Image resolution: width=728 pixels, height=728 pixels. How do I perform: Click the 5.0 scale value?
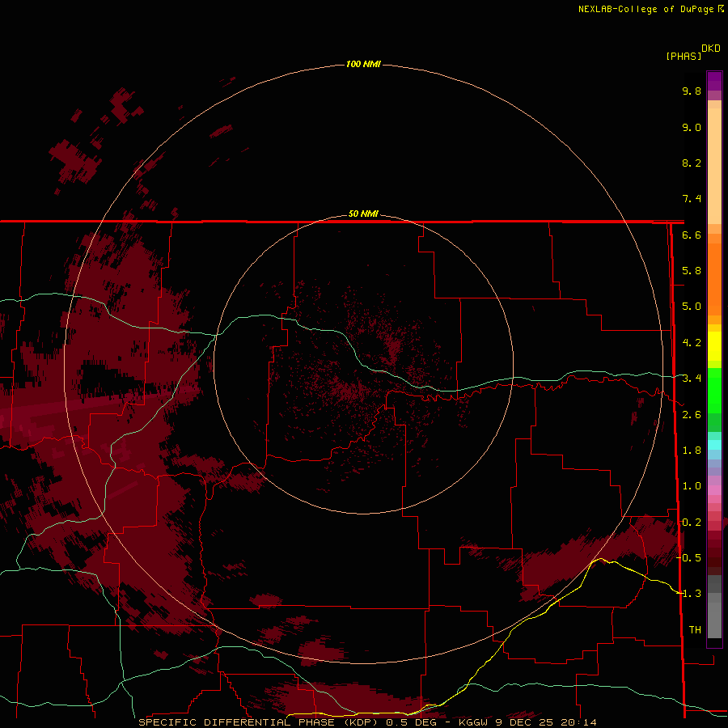[692, 307]
